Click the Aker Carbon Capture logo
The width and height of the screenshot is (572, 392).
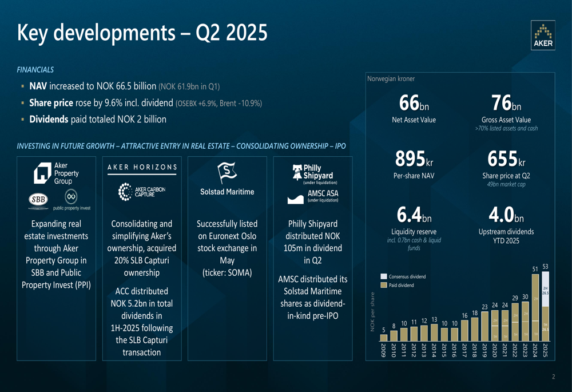coord(142,192)
